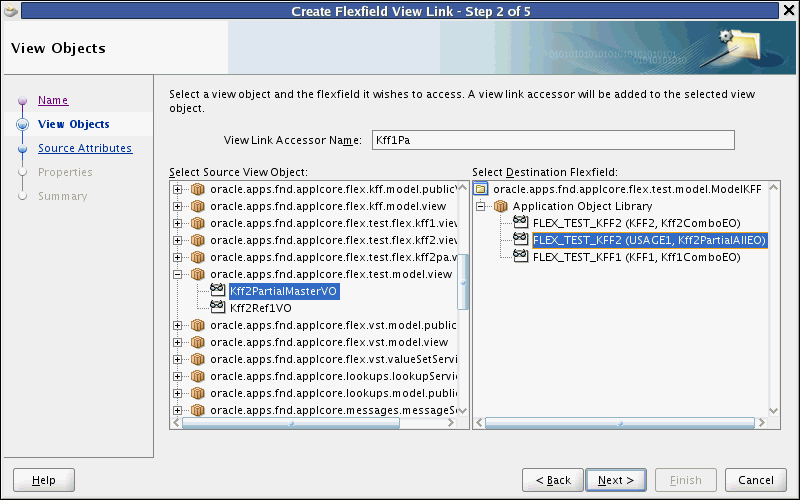Viewport: 800px width, 500px height.
Task: Expand the flex.kff.model.view package node
Action: [177, 206]
